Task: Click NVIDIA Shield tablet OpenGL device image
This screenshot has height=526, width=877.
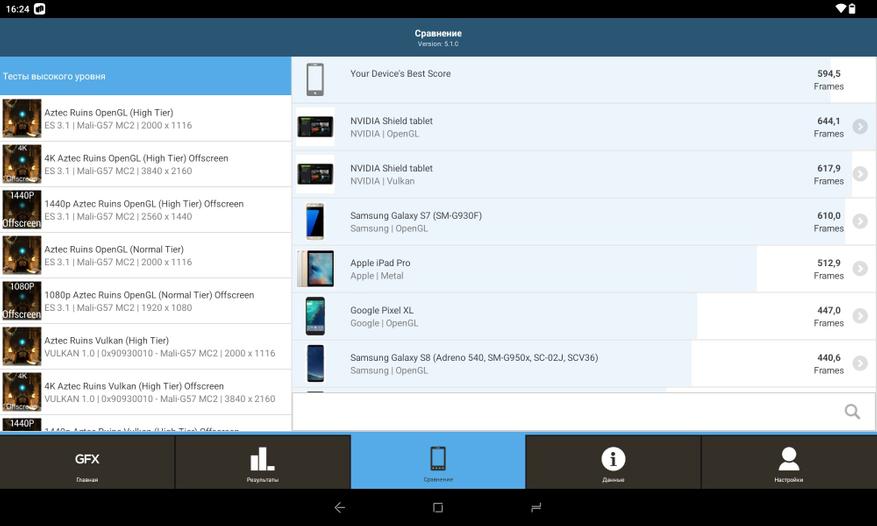Action: coord(315,127)
